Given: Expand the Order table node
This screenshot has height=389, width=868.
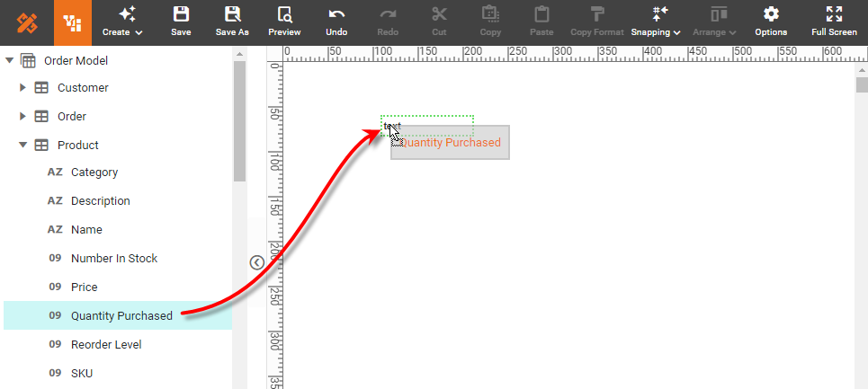Looking at the screenshot, I should 23,117.
